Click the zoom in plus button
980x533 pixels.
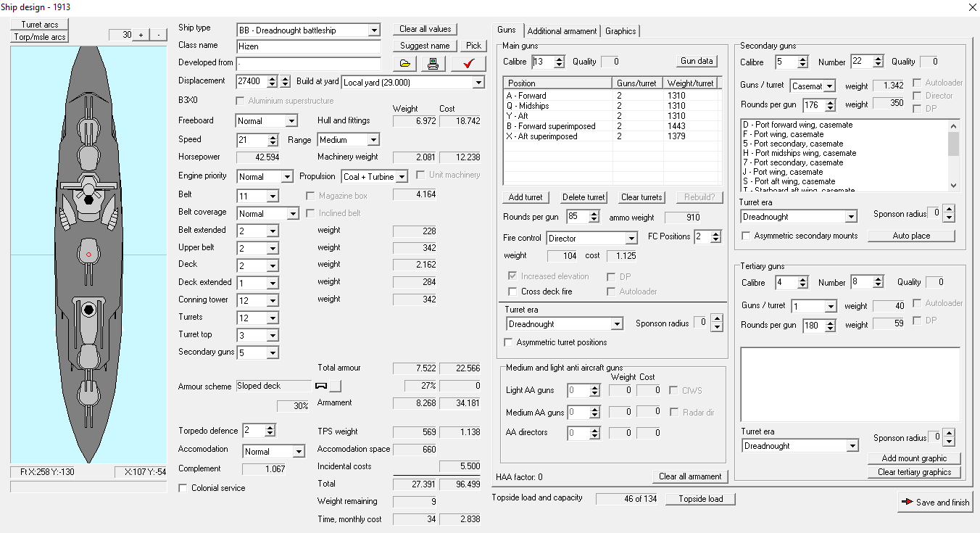[x=141, y=35]
